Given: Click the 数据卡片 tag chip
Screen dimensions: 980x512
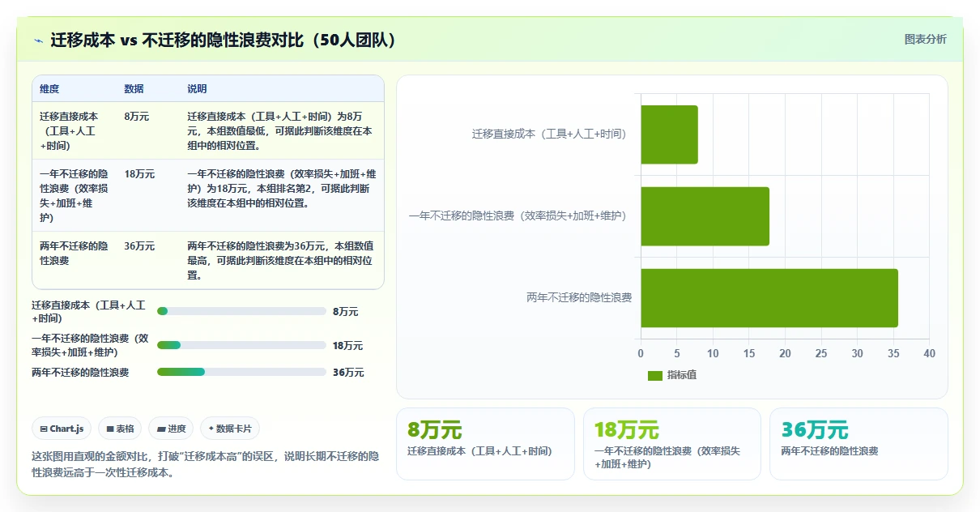Looking at the screenshot, I should [x=230, y=429].
